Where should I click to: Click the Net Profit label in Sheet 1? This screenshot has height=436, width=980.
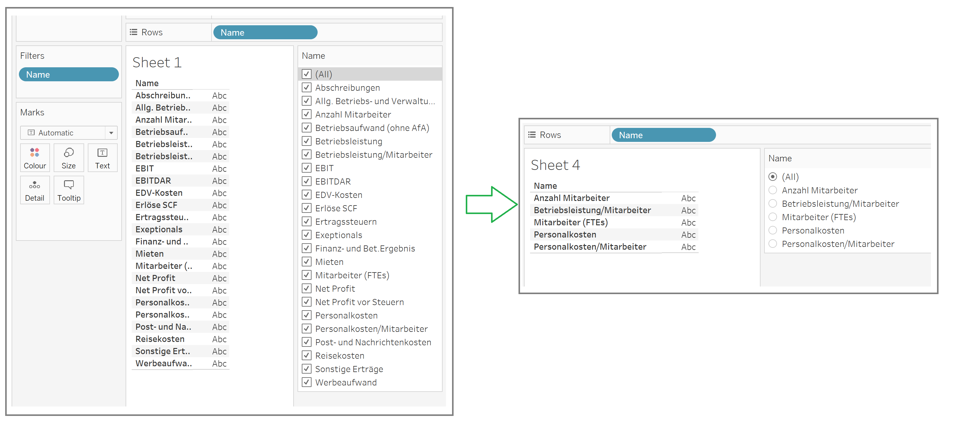point(155,278)
